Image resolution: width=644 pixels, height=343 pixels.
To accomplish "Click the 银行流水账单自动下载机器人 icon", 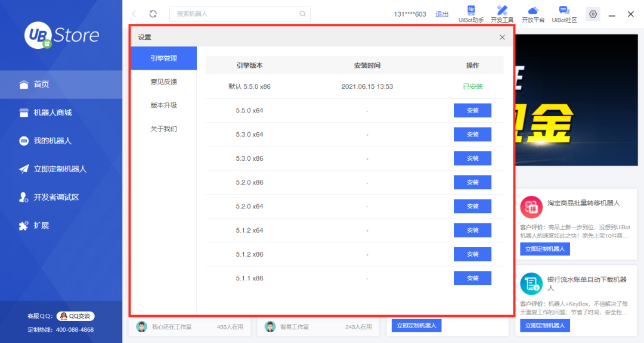I will tap(531, 284).
